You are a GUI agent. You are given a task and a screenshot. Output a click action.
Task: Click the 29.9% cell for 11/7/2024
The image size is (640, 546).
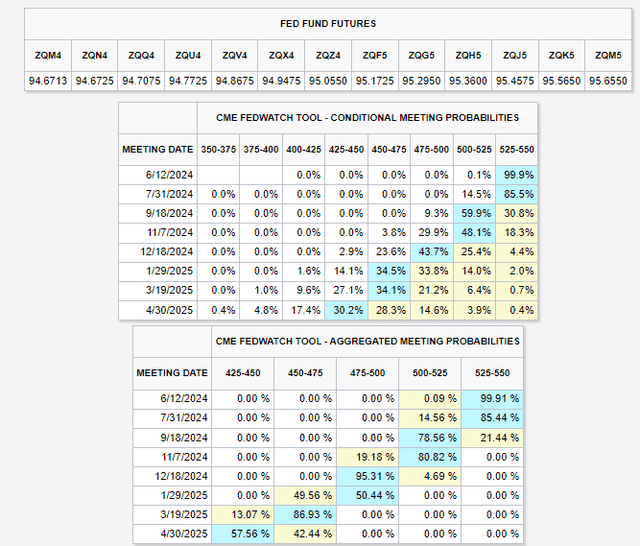click(x=432, y=233)
